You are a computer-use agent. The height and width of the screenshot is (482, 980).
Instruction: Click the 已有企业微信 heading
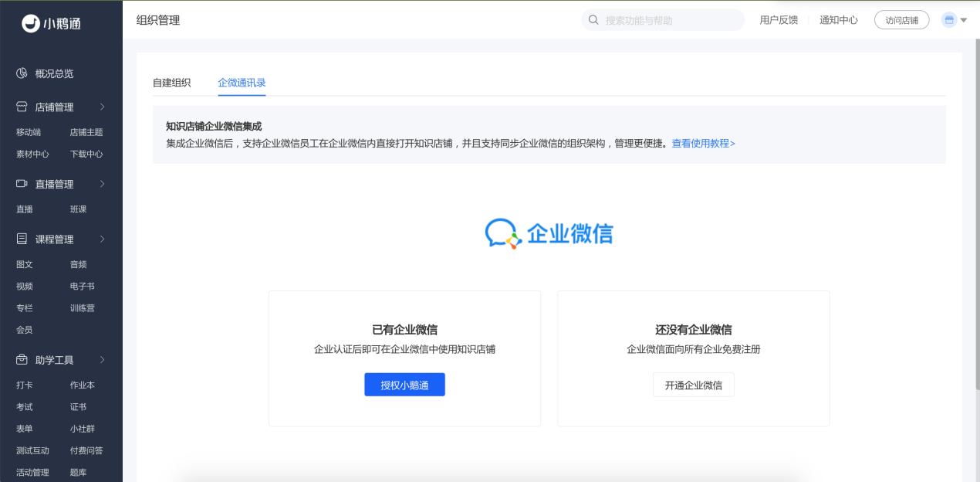pos(404,330)
